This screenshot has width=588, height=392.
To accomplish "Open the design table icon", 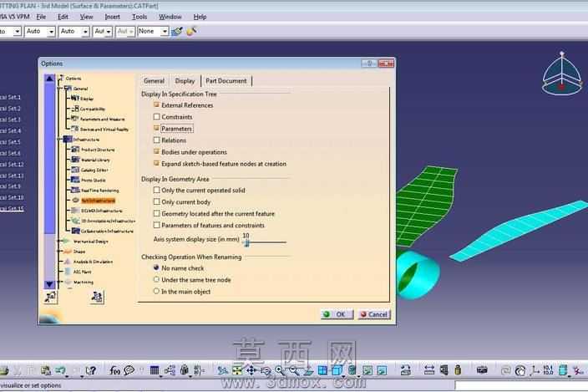I will [155, 370].
